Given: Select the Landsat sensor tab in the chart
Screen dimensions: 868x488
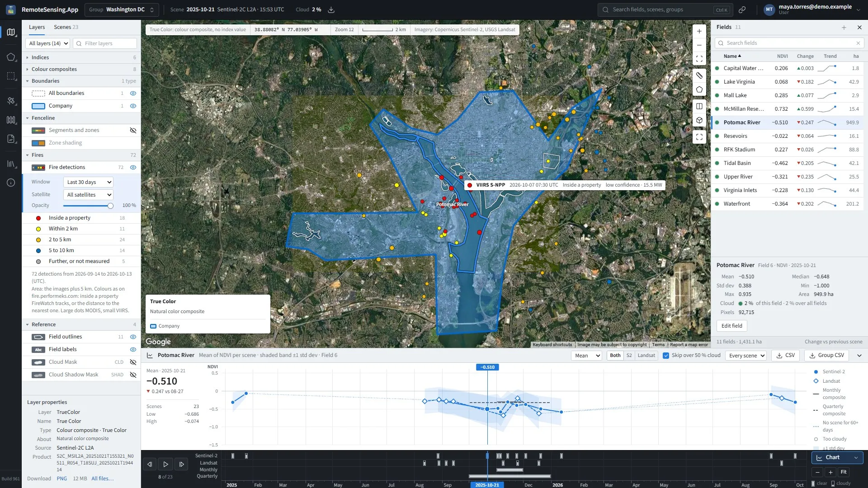Looking at the screenshot, I should (x=646, y=356).
